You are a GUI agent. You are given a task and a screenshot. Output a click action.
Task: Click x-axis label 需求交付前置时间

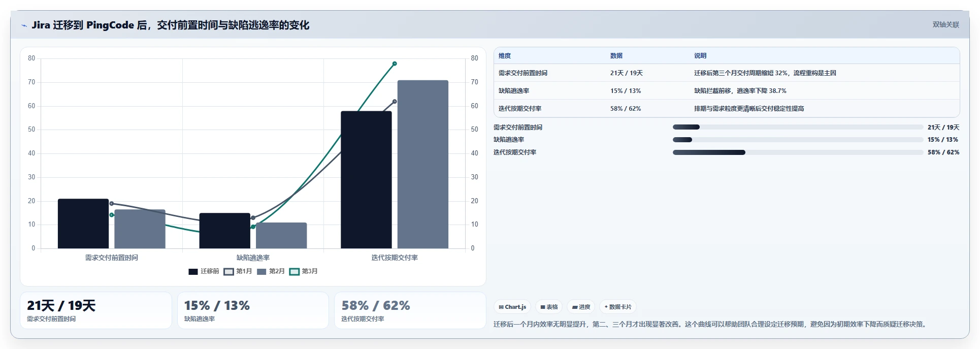point(112,258)
